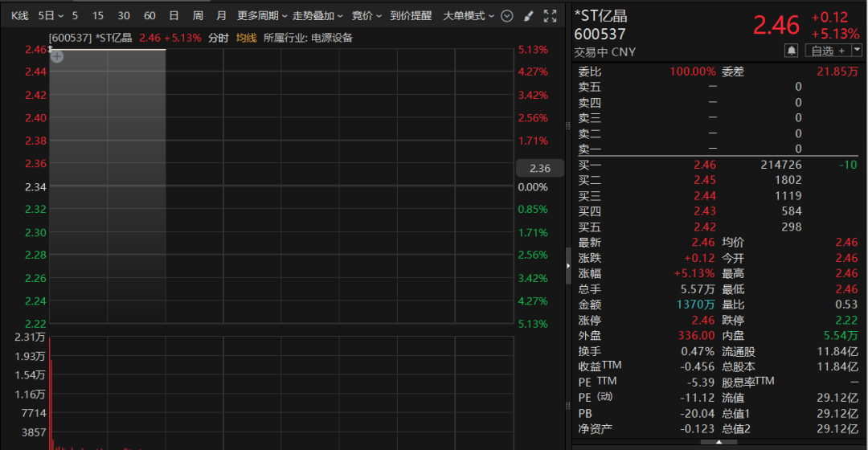Select the 周 weekly period
The width and height of the screenshot is (868, 450).
pyautogui.click(x=198, y=16)
